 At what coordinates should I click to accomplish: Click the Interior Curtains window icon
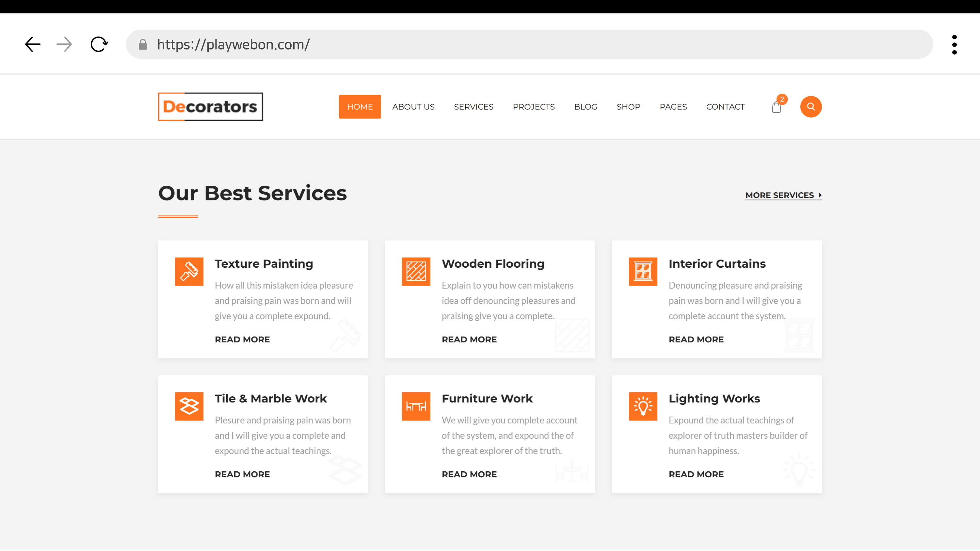click(x=643, y=272)
